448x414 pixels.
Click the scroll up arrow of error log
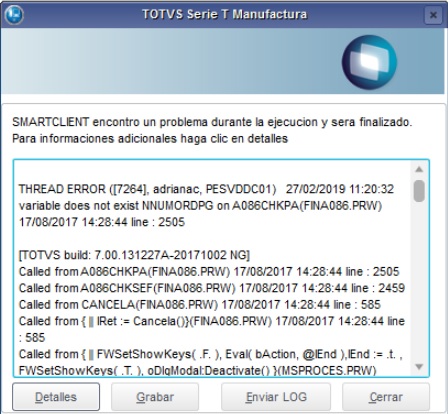pos(419,169)
